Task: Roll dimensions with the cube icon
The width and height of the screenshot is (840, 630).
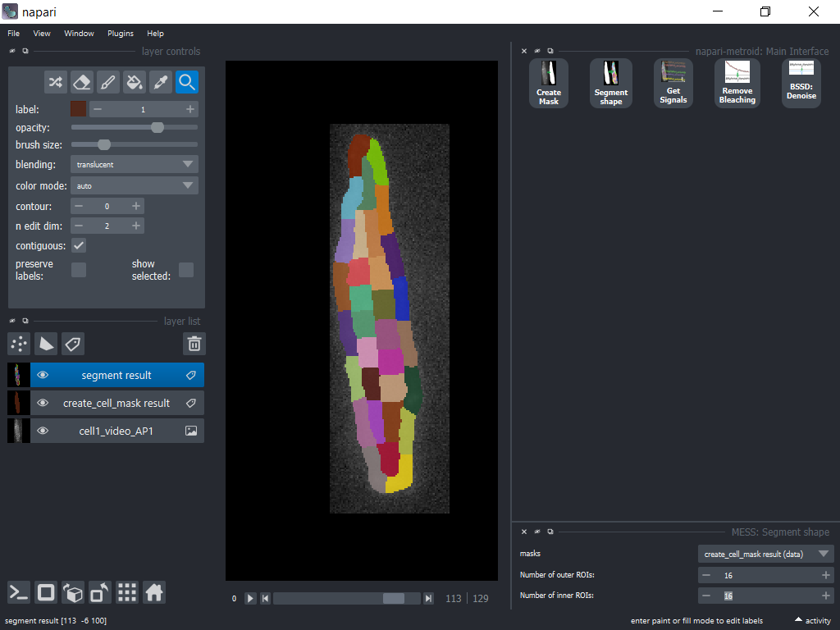Action: pos(73,592)
